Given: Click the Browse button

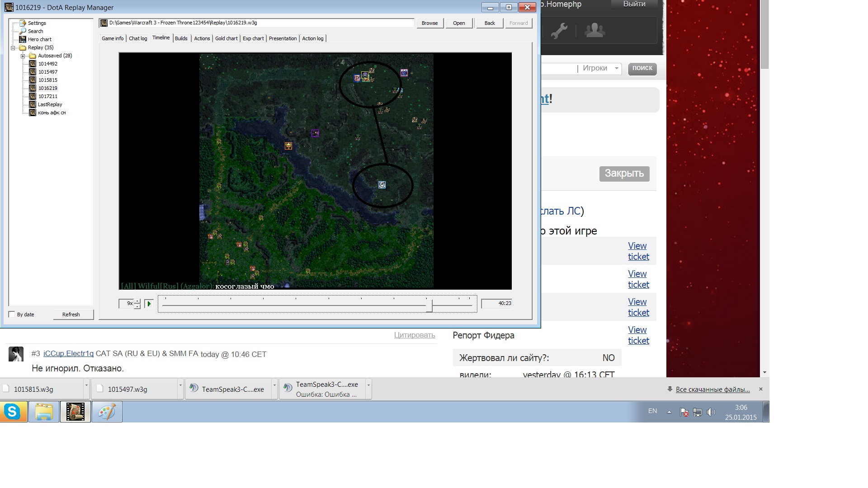Looking at the screenshot, I should (429, 23).
